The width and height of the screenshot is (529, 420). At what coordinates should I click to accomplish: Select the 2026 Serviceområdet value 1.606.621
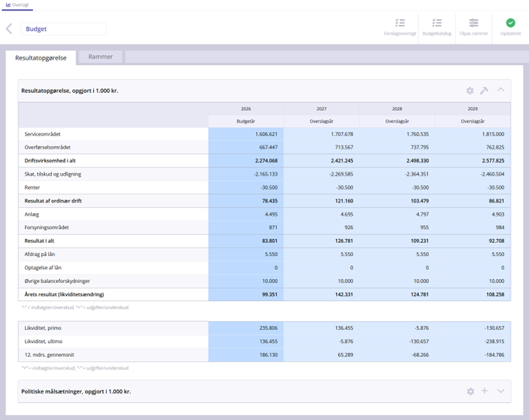(x=246, y=134)
